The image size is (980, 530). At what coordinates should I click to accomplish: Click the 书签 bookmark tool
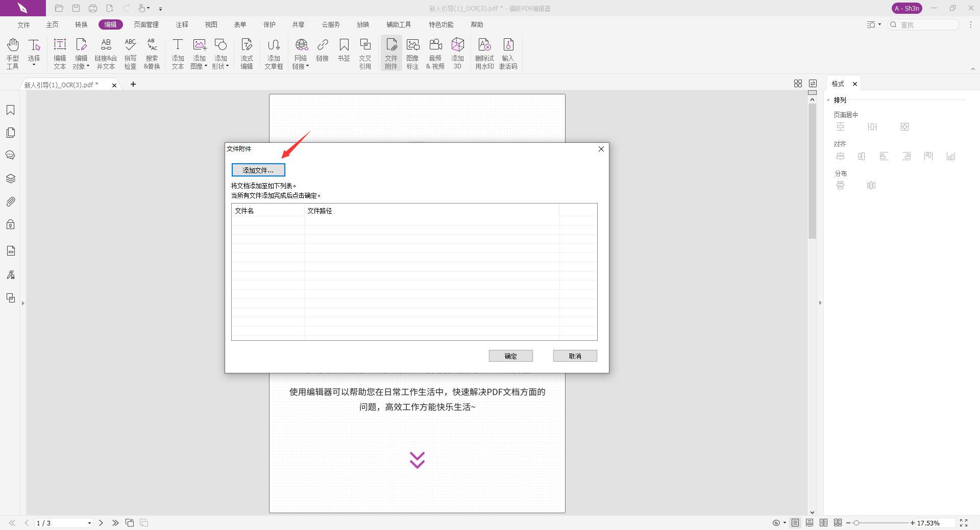[344, 53]
